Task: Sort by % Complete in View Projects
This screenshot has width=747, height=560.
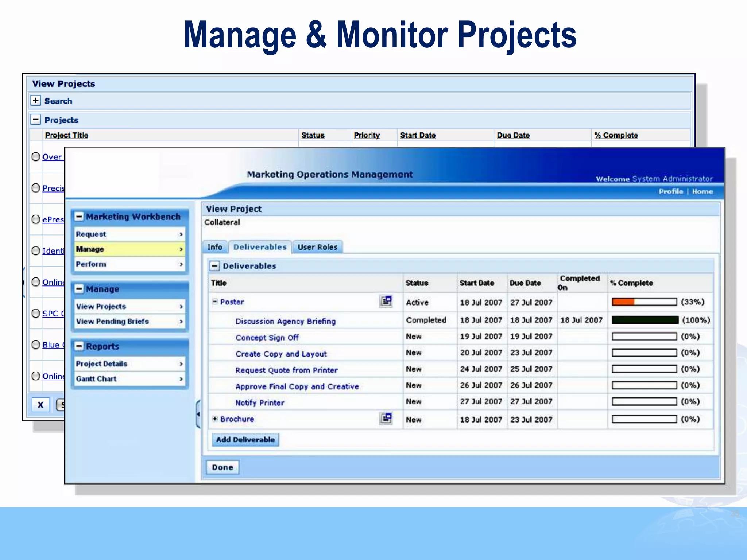Action: coord(616,135)
